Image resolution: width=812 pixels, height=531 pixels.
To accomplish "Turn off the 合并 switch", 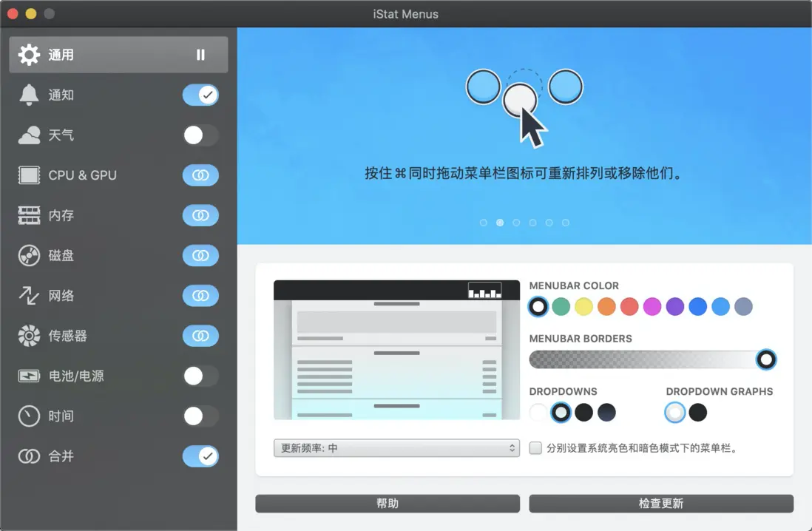I will [x=200, y=456].
